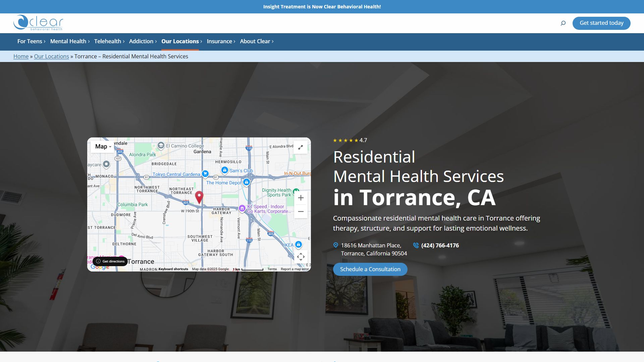The width and height of the screenshot is (644, 362).
Task: Zoom out on the map
Action: (x=301, y=212)
